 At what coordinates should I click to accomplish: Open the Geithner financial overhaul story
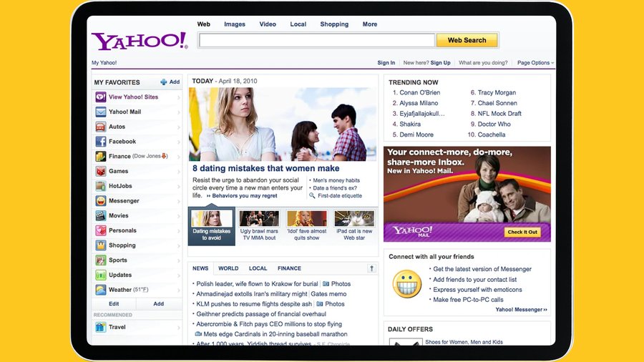click(x=261, y=314)
